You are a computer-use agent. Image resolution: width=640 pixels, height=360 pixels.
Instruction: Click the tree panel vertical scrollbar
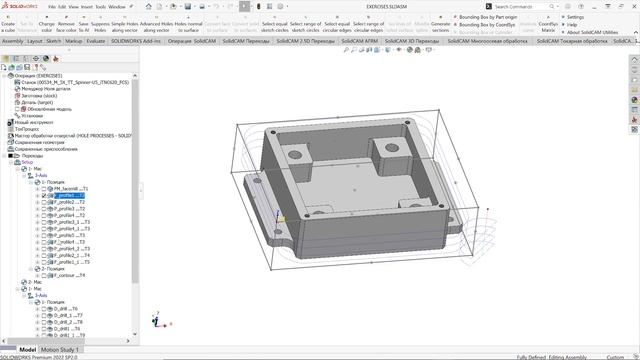pos(135,180)
